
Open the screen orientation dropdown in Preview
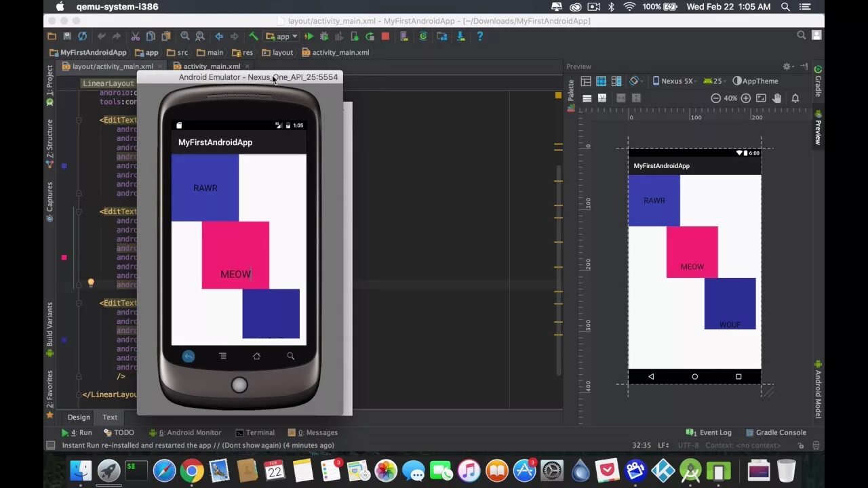coord(636,81)
